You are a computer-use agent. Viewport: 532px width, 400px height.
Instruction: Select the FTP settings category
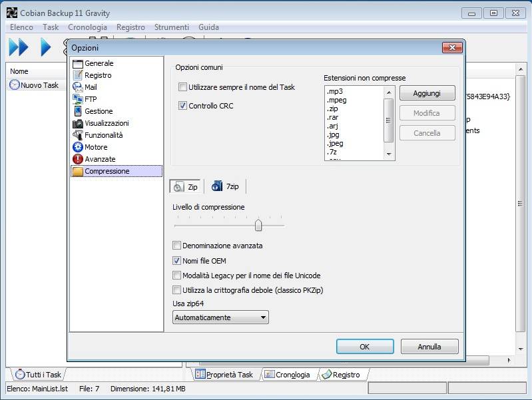91,99
